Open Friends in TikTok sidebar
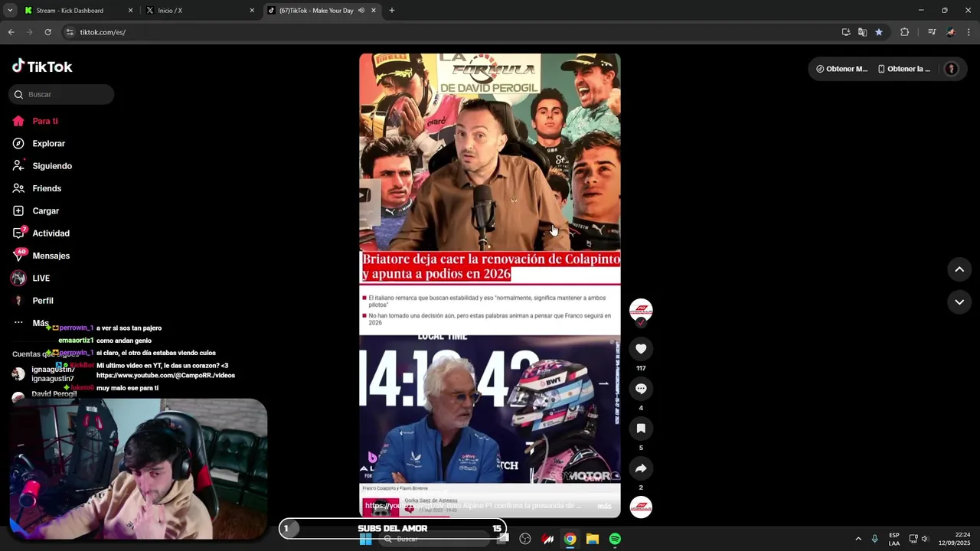 click(x=36, y=188)
